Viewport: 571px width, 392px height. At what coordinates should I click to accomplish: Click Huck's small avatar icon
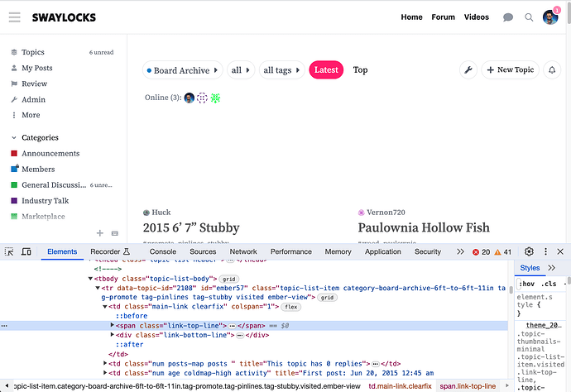tap(146, 213)
